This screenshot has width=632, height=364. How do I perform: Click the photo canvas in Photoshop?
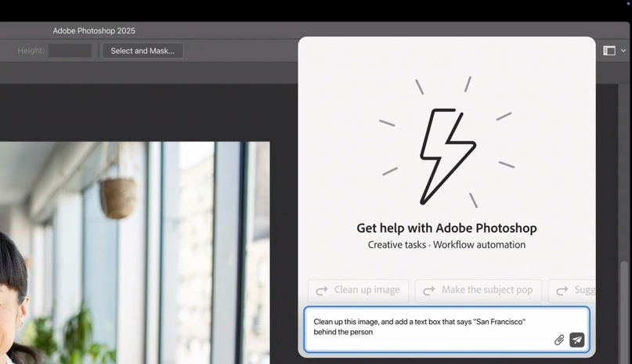[135, 253]
